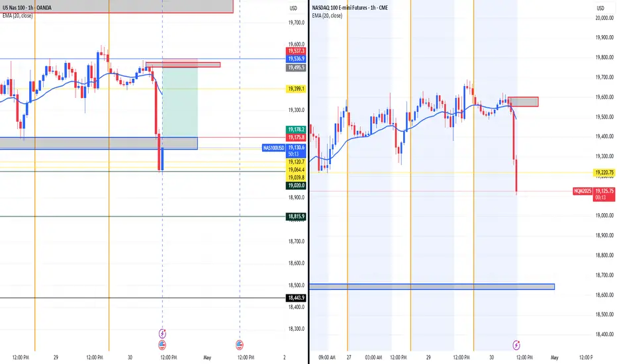This screenshot has width=617, height=364.
Task: Click the NAS100USD symbol price label
Action: coord(273,148)
